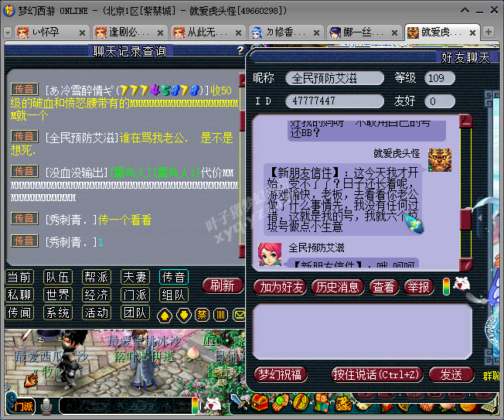This screenshot has height=420, width=504.
Task: Click the microphone voice icon
Action: (46, 406)
